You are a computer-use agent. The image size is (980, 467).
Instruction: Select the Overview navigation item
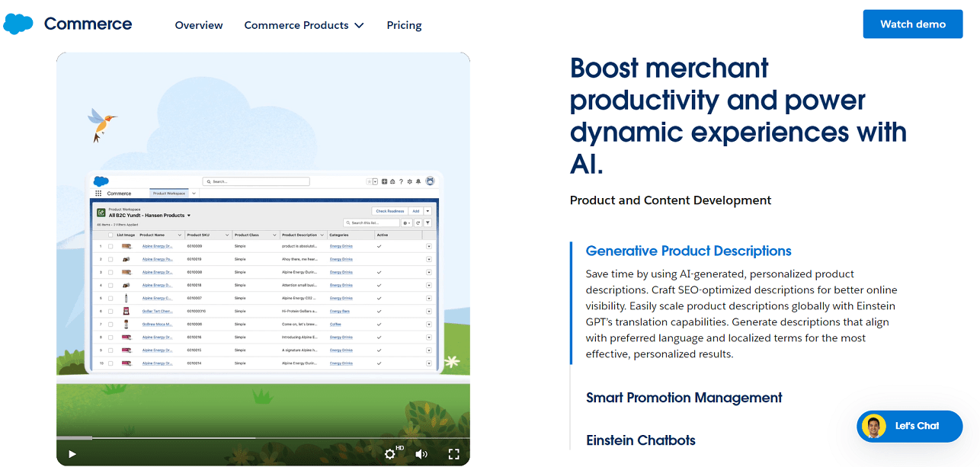click(198, 25)
